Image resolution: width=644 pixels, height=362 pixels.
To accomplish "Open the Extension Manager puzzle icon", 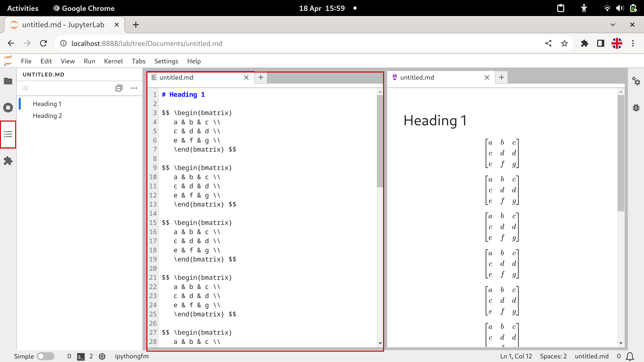I will pyautogui.click(x=8, y=161).
